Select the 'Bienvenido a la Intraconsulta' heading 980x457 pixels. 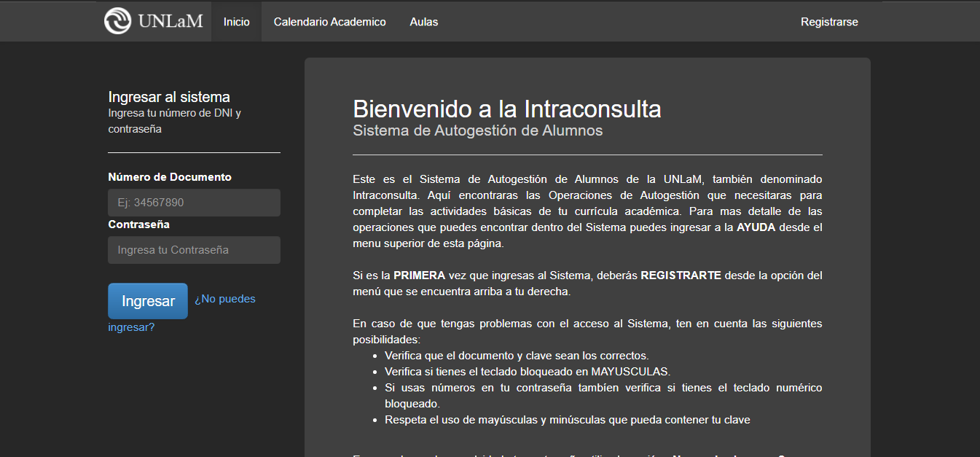click(507, 109)
